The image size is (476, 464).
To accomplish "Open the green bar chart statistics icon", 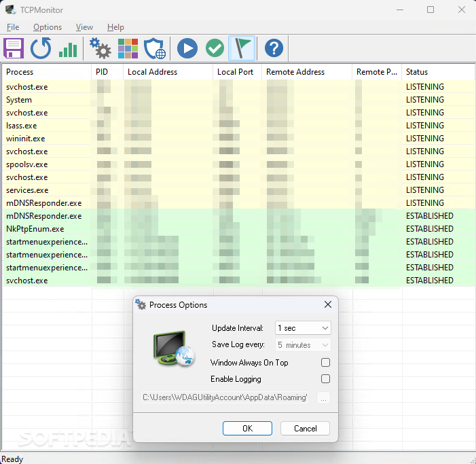I will [x=68, y=49].
